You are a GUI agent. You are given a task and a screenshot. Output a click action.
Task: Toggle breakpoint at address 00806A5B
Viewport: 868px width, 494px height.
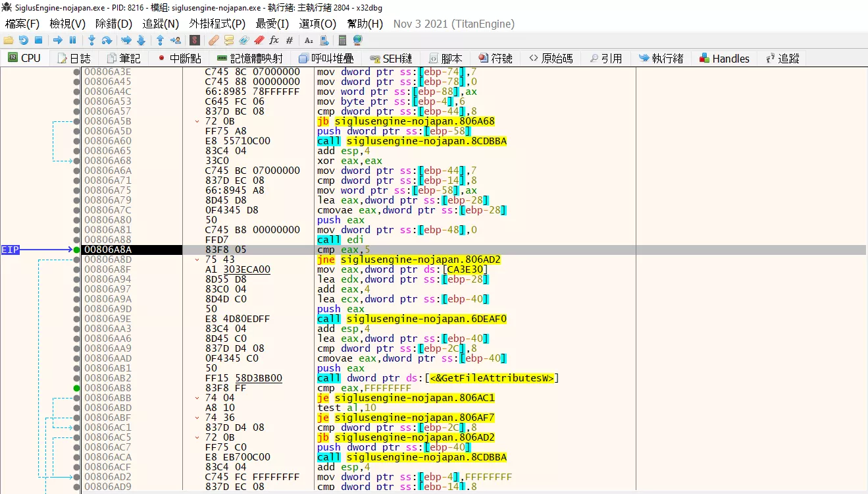point(76,121)
